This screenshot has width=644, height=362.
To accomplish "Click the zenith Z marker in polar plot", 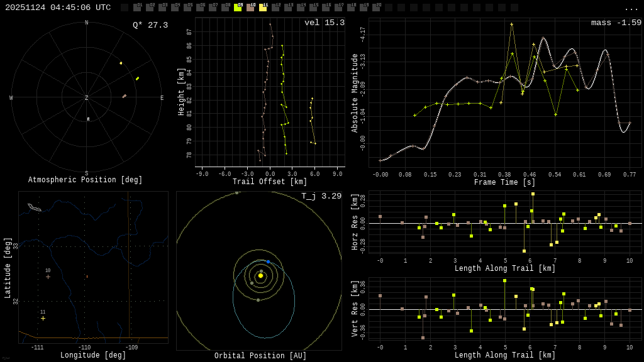I will point(87,98).
